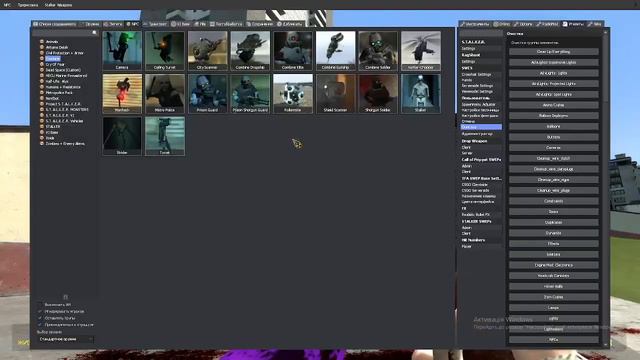Spawn the Manhack NPC
Viewport: 640px width, 360px height.
pos(122,93)
